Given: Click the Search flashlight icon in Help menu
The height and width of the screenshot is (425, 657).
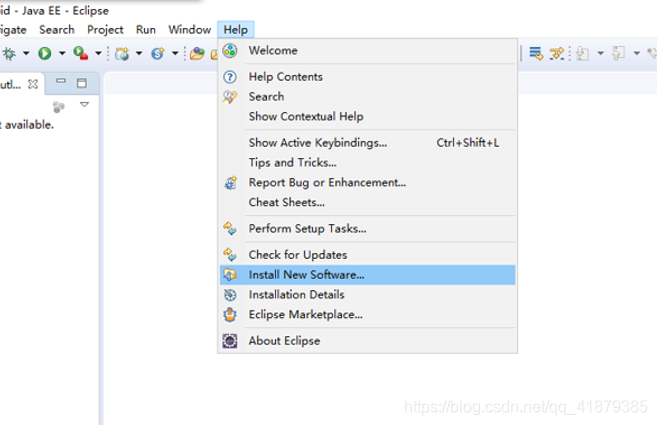Looking at the screenshot, I should 230,97.
